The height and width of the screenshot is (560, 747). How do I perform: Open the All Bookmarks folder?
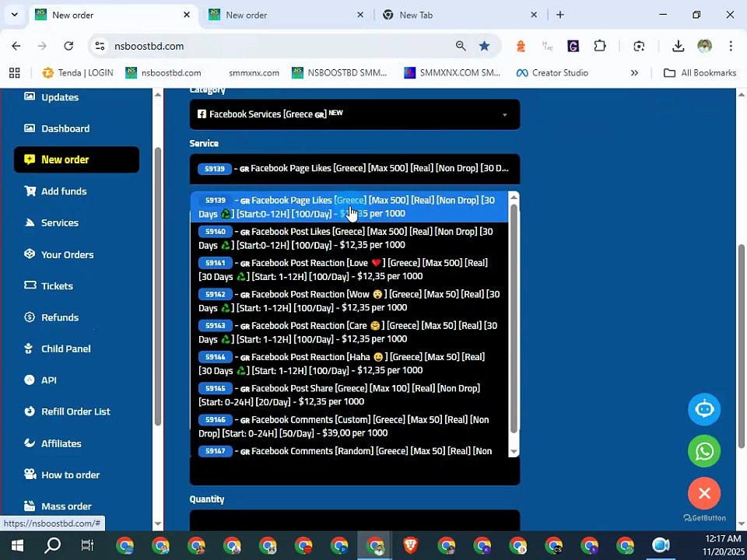pyautogui.click(x=700, y=73)
